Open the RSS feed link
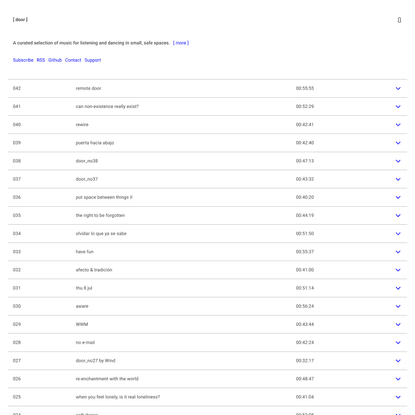This screenshot has width=415, height=415. coord(41,60)
